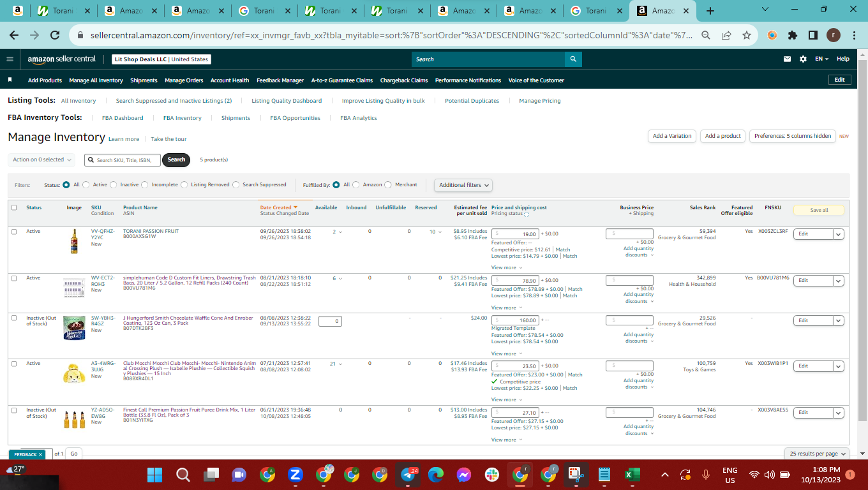Expand View more for TORANI PASSION FRUIT pricing

pyautogui.click(x=506, y=267)
